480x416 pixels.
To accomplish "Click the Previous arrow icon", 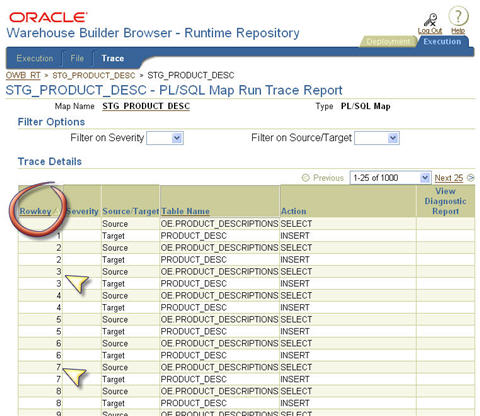I will click(305, 178).
